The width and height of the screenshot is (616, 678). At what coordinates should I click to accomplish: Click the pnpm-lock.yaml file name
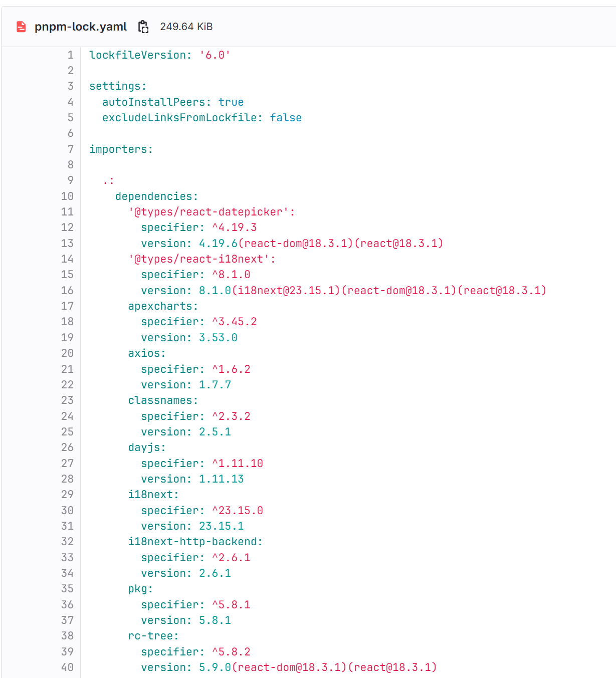click(81, 27)
